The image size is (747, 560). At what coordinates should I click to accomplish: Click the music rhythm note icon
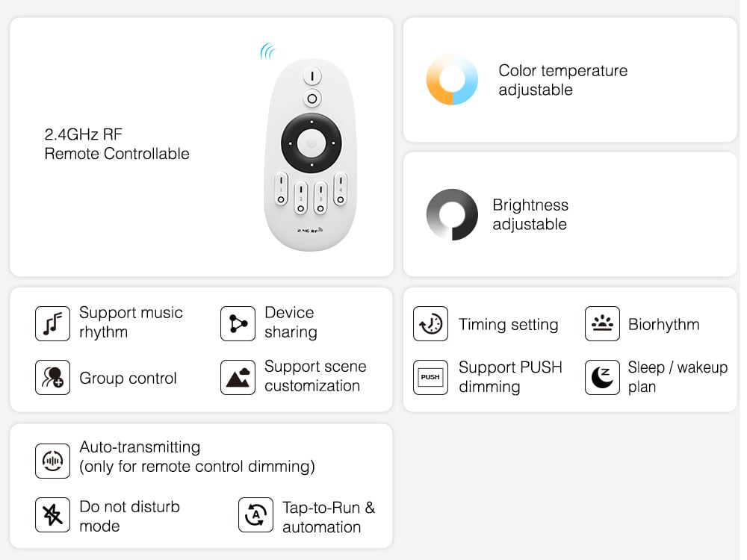[52, 324]
